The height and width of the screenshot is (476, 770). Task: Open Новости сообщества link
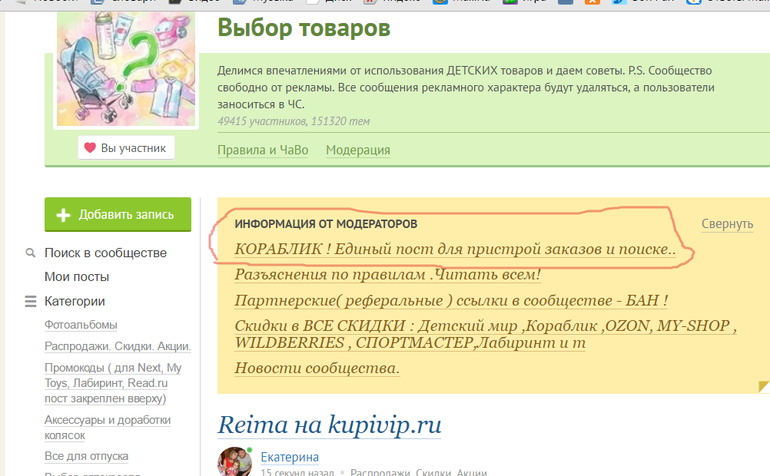pos(317,368)
